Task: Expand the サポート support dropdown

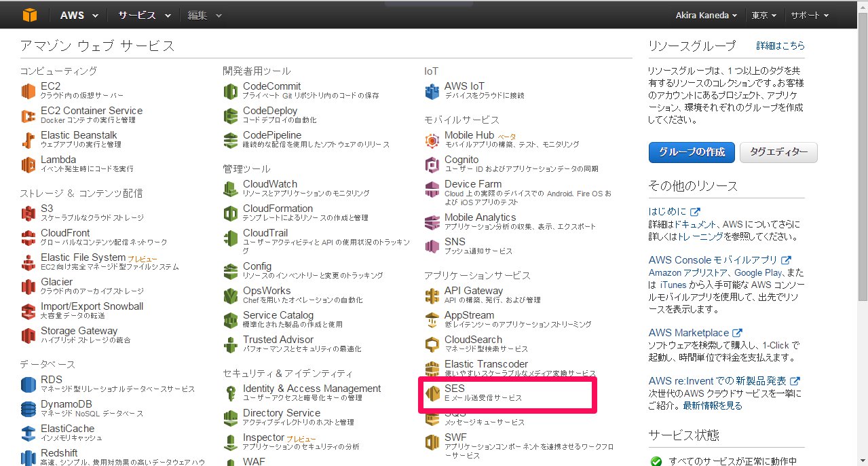Action: click(809, 15)
